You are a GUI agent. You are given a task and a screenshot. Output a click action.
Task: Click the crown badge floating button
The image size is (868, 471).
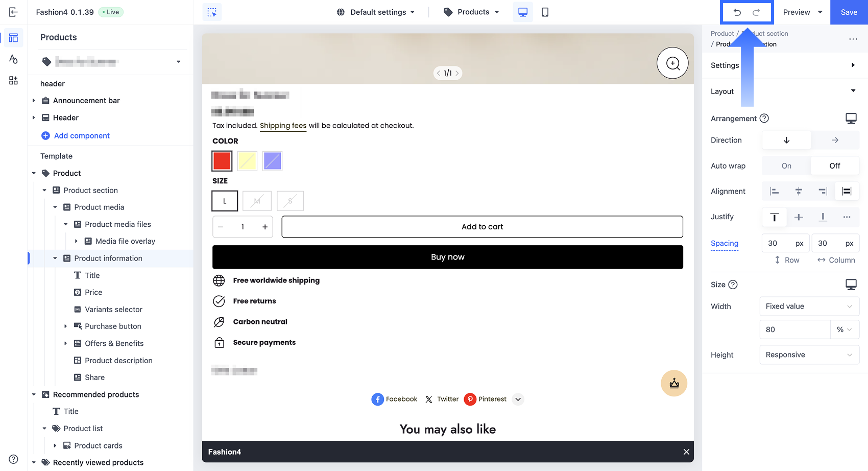coord(674,383)
